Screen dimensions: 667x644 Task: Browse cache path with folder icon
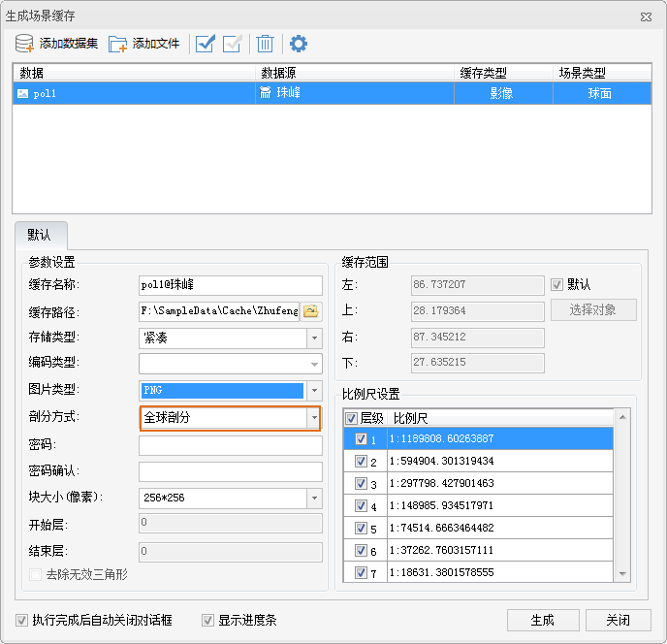point(311,311)
